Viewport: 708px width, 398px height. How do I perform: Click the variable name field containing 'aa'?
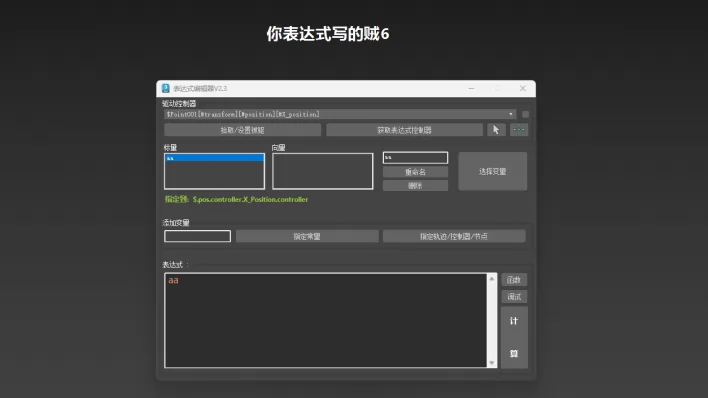[x=415, y=158]
